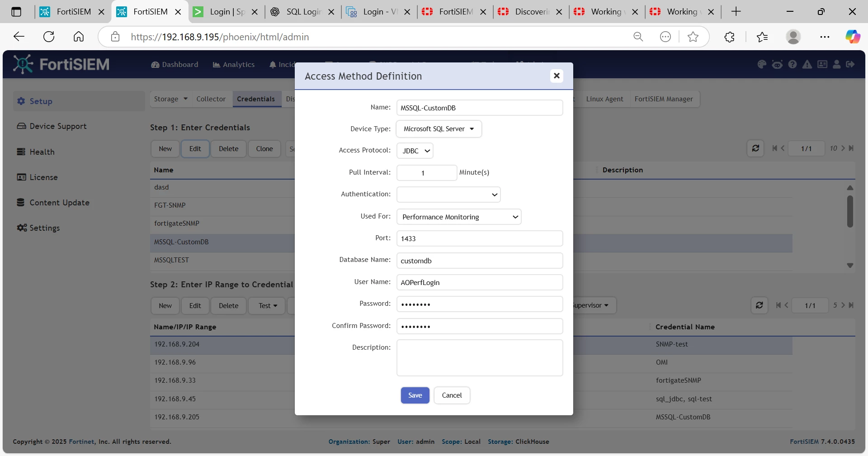Open browser settings and more menu
The image size is (868, 456).
[x=825, y=37]
